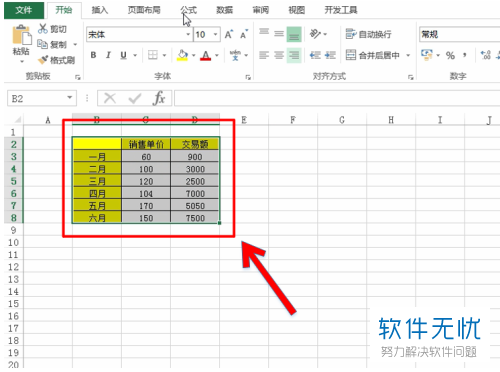500x372 pixels.
Task: Open borders dropdown arrow
Action: point(164,55)
